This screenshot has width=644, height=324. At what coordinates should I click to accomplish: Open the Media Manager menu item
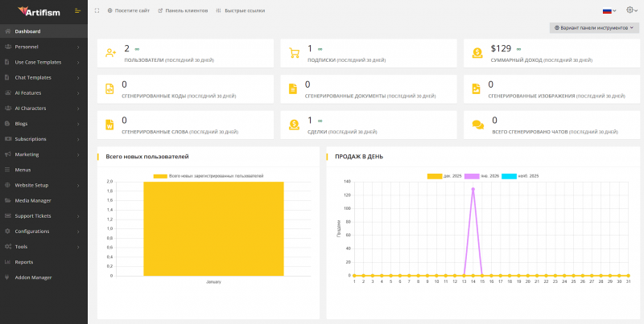[x=43, y=200]
